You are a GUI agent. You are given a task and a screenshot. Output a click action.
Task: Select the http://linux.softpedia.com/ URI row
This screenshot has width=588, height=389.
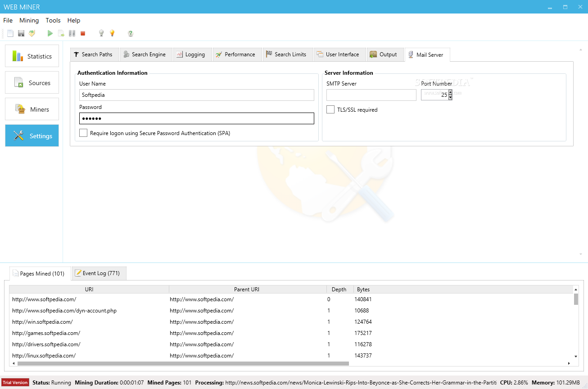44,356
